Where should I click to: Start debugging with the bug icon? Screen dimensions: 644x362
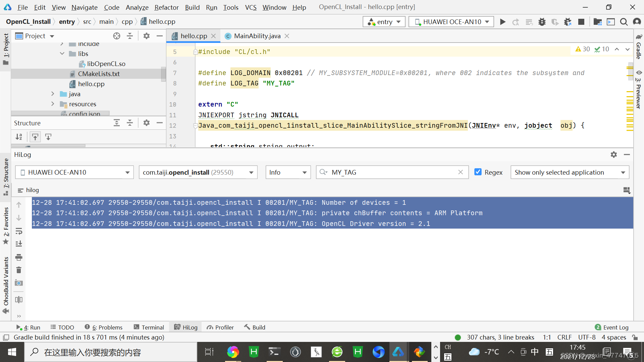pos(542,22)
